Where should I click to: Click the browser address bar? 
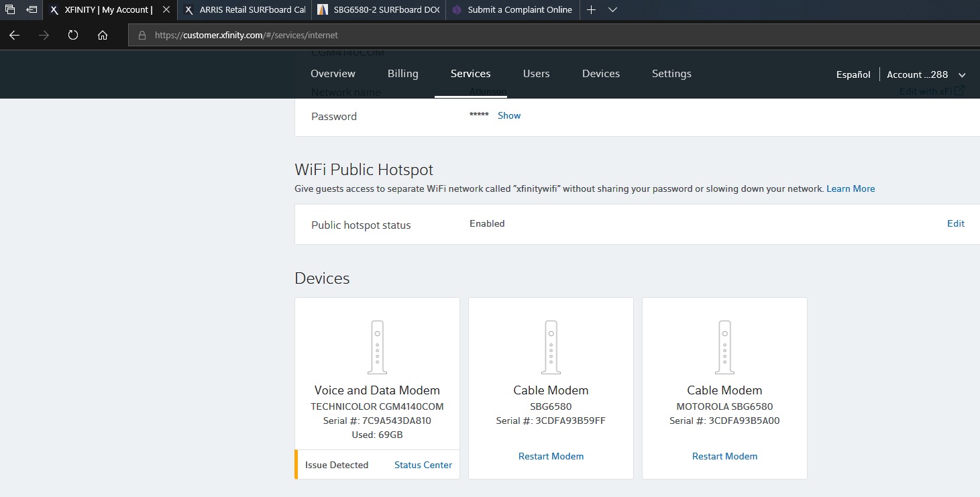click(x=470, y=36)
